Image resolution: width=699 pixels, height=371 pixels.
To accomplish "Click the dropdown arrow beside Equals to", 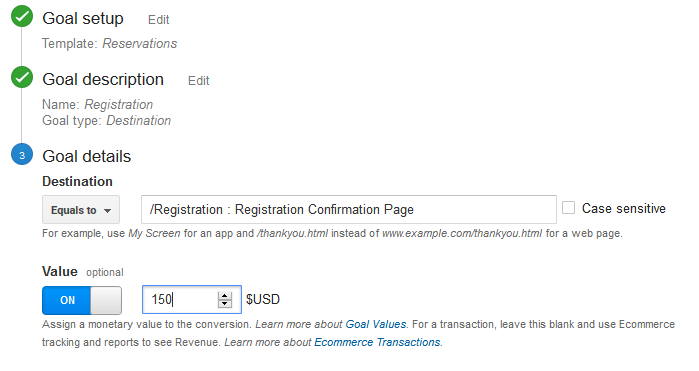I will 107,210.
